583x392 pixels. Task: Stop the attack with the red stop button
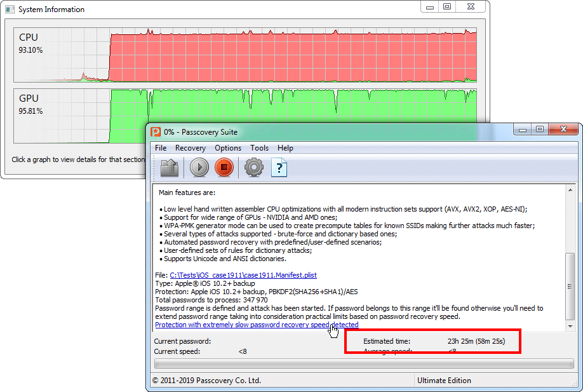pyautogui.click(x=224, y=167)
